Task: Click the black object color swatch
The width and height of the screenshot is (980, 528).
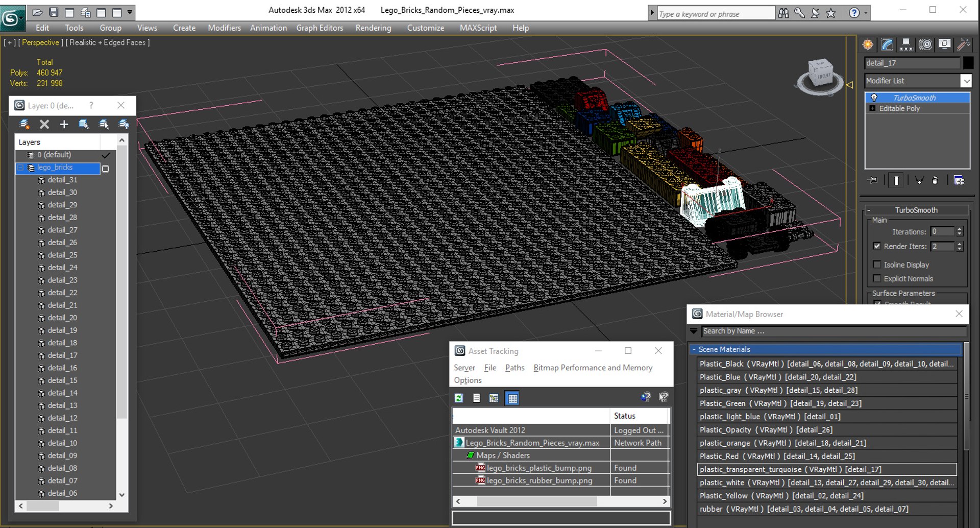Action: [x=968, y=63]
